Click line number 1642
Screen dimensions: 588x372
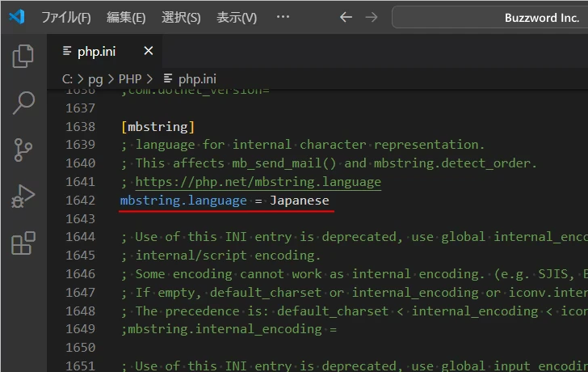pos(80,201)
